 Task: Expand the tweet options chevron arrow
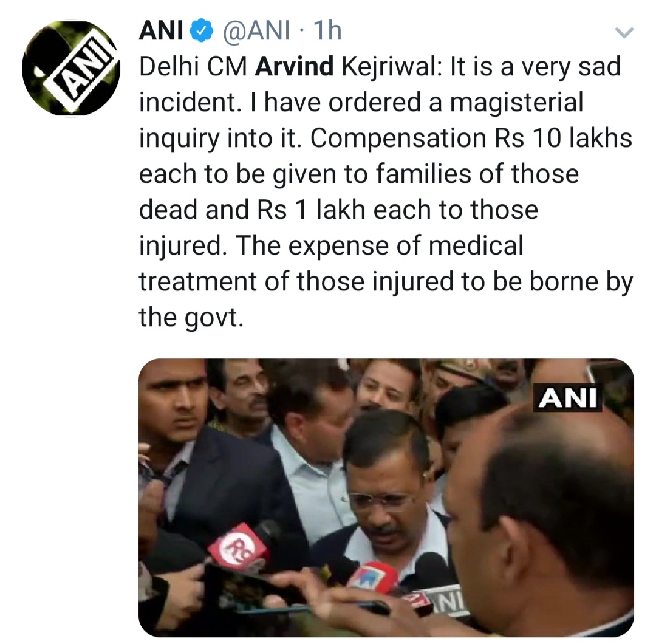624,32
